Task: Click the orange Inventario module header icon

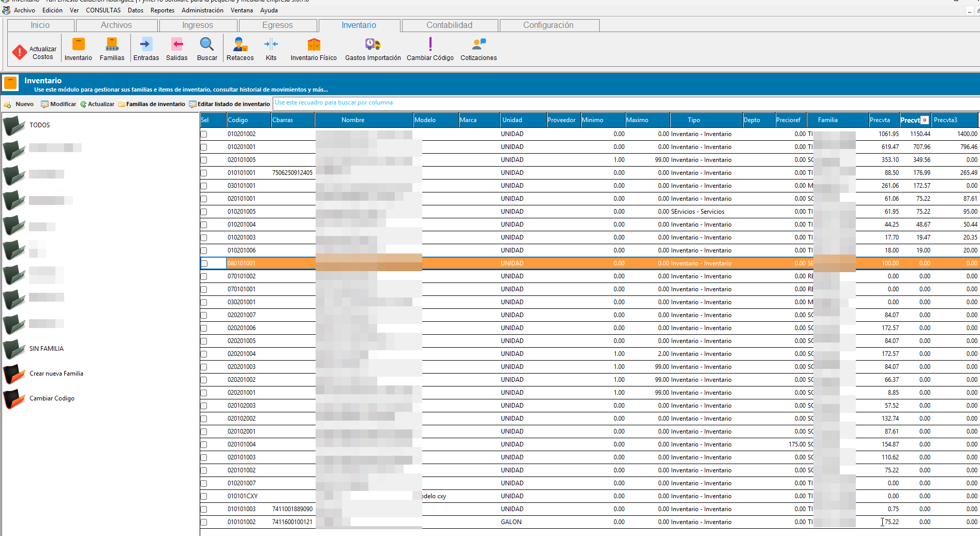Action: tap(10, 83)
